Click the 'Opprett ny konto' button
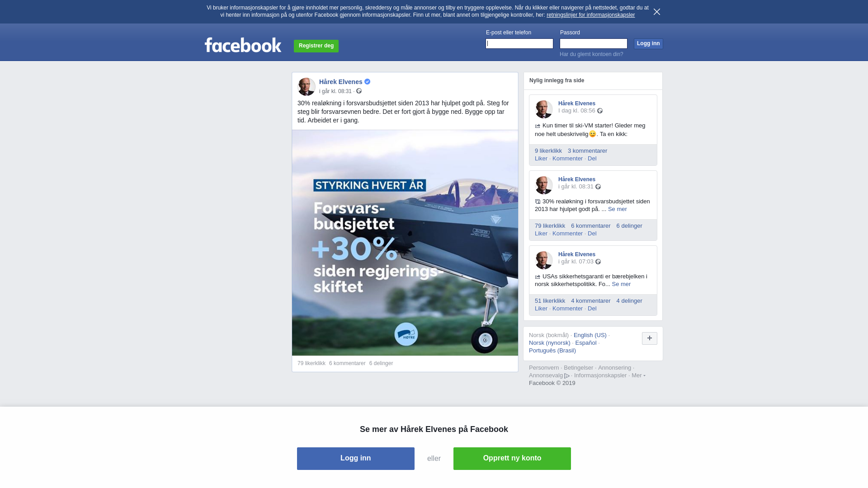 click(x=512, y=459)
